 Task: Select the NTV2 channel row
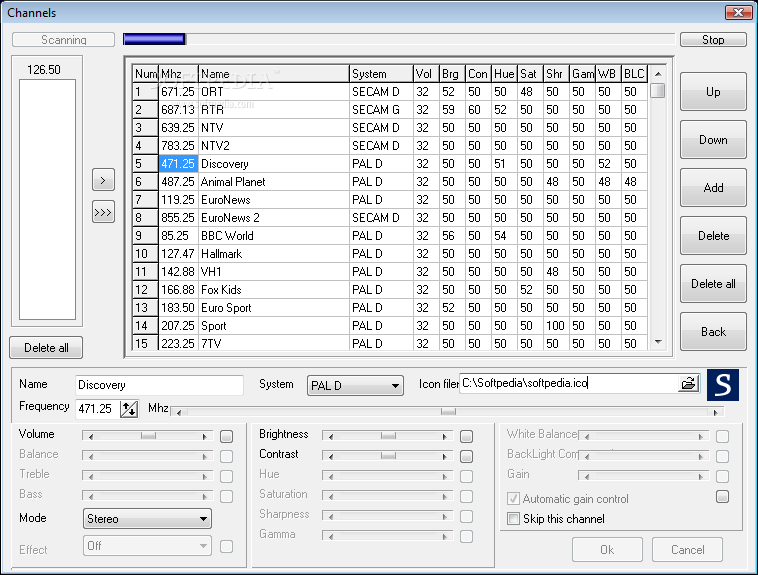pos(390,146)
